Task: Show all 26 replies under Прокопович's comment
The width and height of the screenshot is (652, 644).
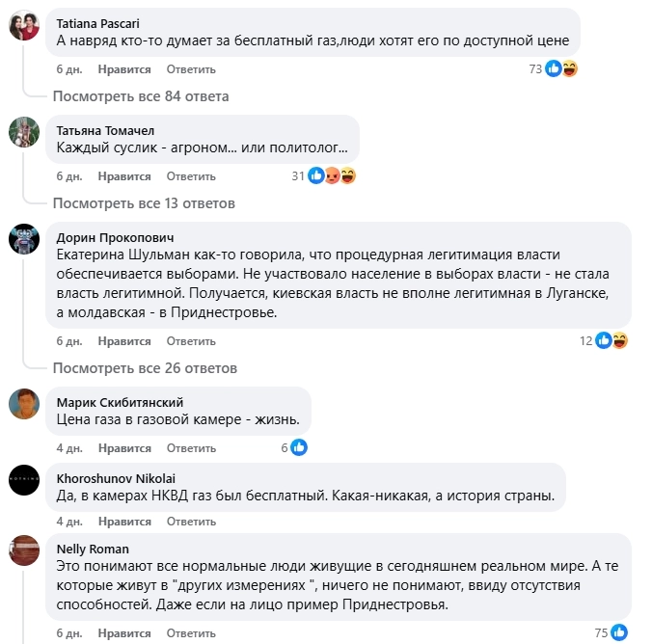Action: coord(145,368)
